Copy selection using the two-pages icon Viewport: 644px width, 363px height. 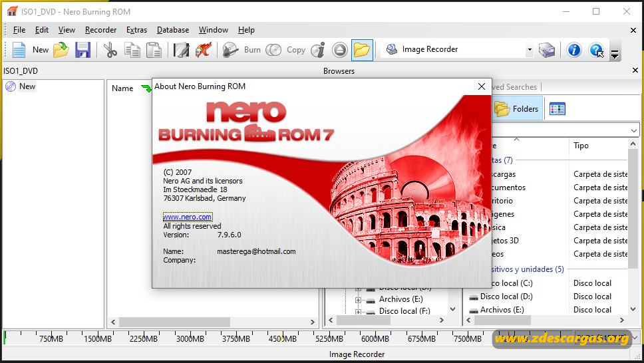[132, 50]
